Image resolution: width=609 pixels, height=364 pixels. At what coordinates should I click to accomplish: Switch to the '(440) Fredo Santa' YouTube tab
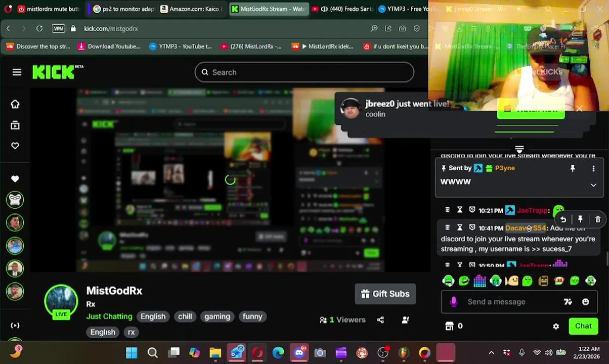(342, 9)
